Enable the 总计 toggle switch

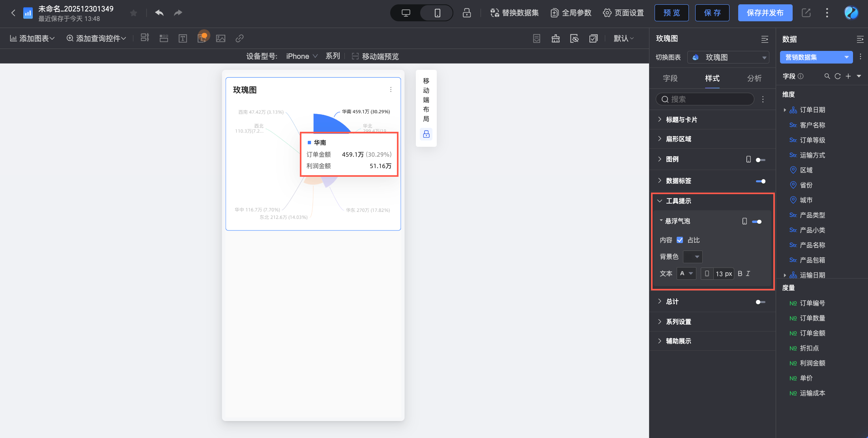point(761,302)
